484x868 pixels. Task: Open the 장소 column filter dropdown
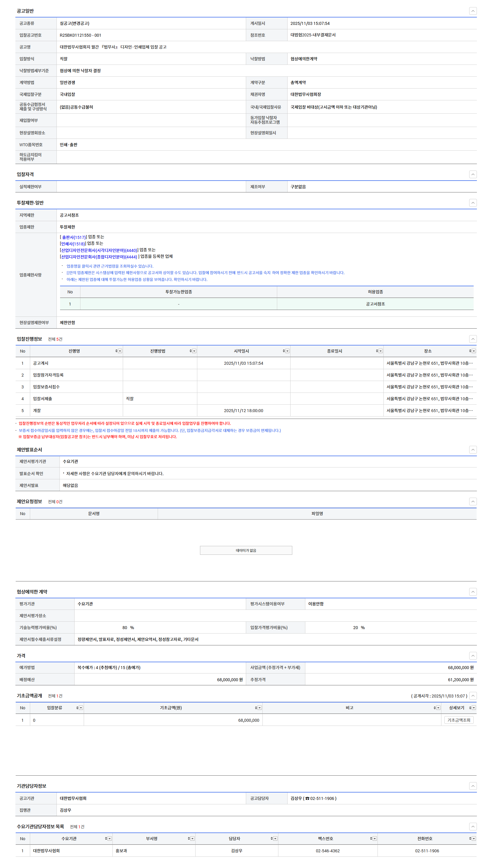(474, 351)
